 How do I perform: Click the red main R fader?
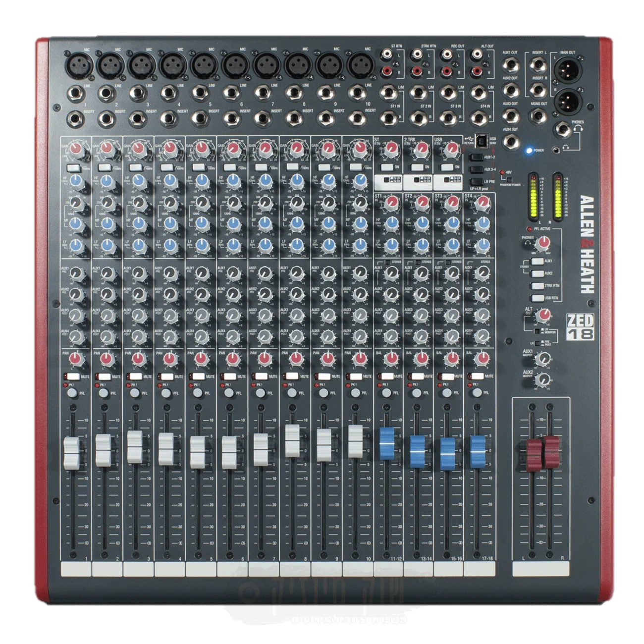pyautogui.click(x=551, y=451)
